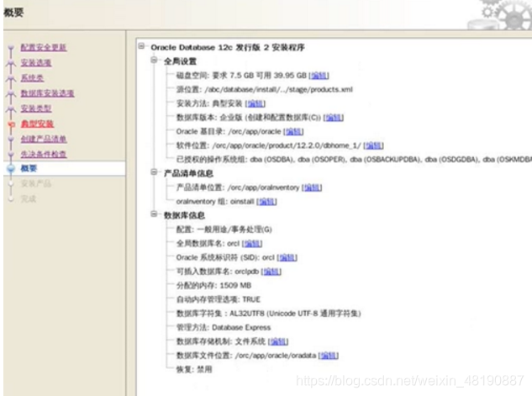
Task: Click the red marker beside 典型安装
Action: [x=11, y=124]
